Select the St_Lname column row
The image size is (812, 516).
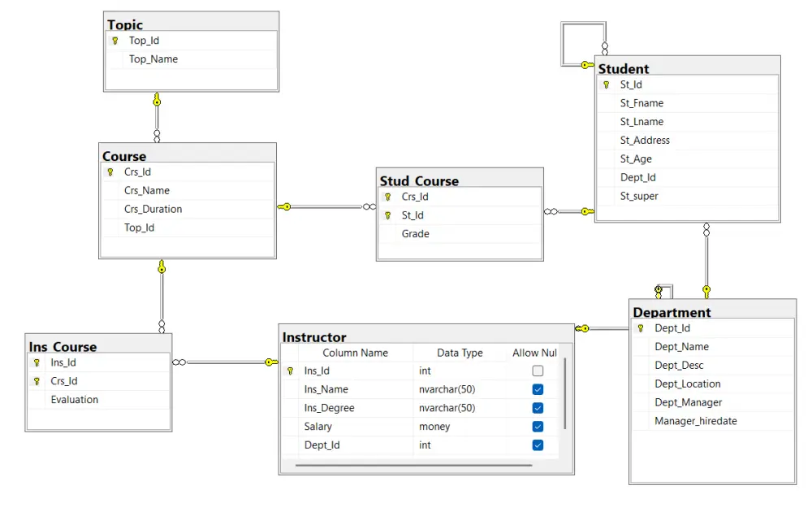(687, 122)
